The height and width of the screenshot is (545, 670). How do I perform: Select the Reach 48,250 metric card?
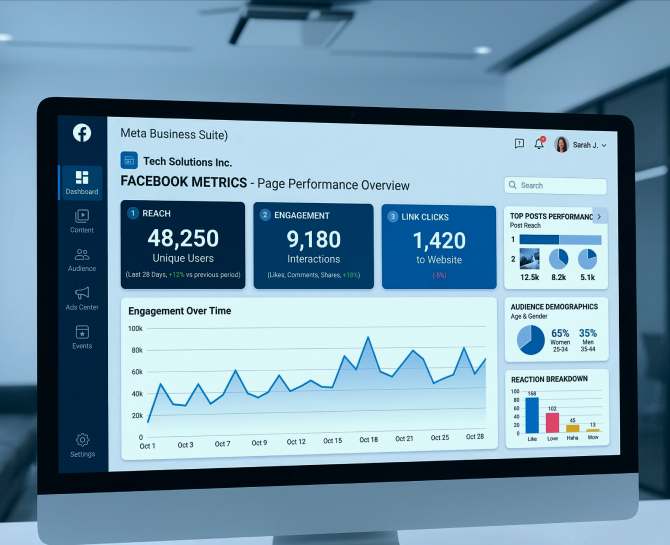coord(183,245)
